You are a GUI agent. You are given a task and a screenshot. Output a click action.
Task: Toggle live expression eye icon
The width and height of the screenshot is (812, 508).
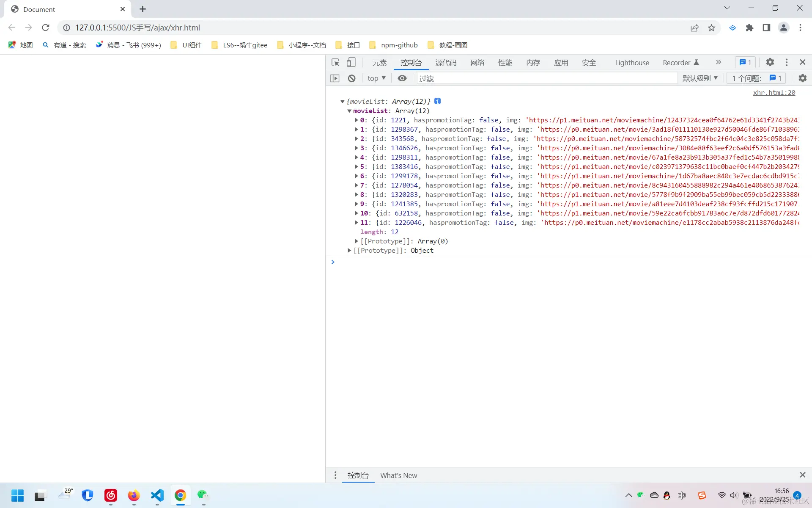[x=402, y=78]
